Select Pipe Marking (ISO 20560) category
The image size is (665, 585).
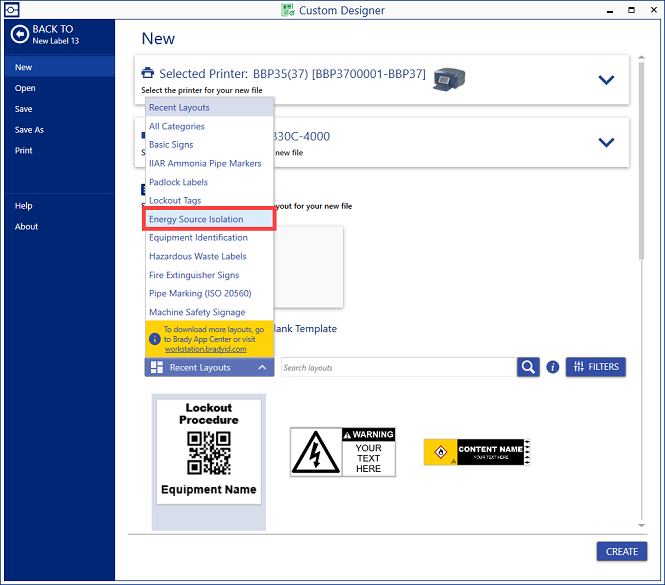click(x=210, y=294)
